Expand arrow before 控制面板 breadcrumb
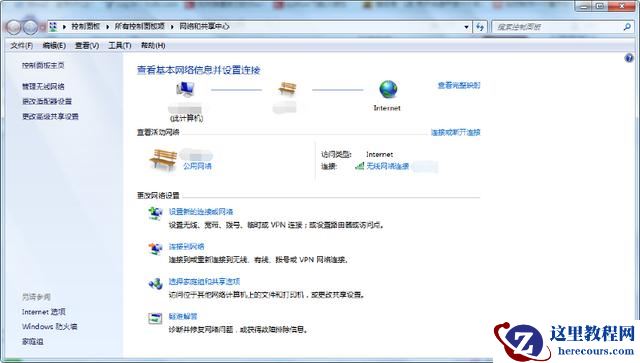 (x=64, y=27)
